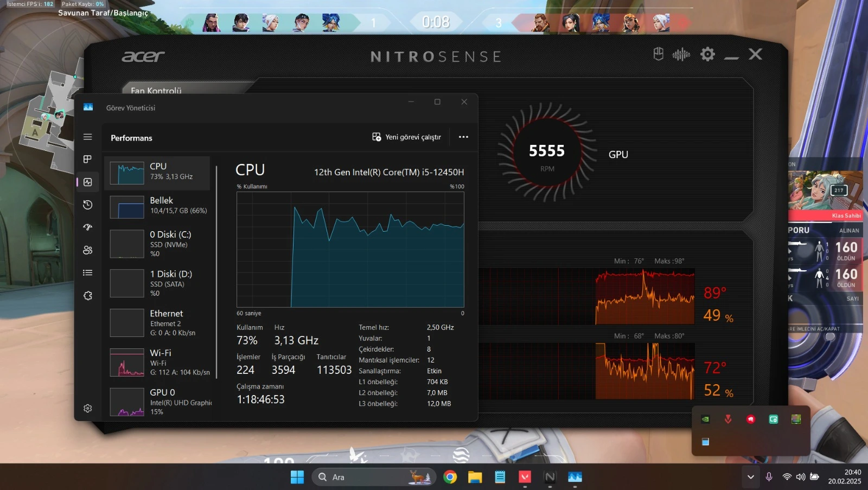Switch to NitroSense via taskbar icon
The image size is (868, 490).
point(550,477)
